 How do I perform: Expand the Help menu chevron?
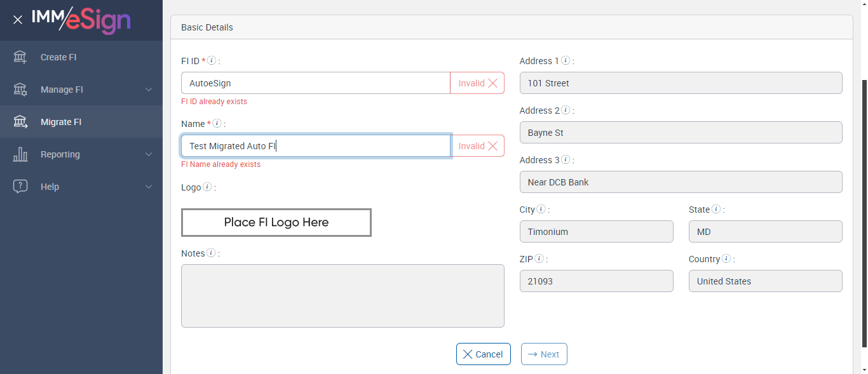[149, 187]
